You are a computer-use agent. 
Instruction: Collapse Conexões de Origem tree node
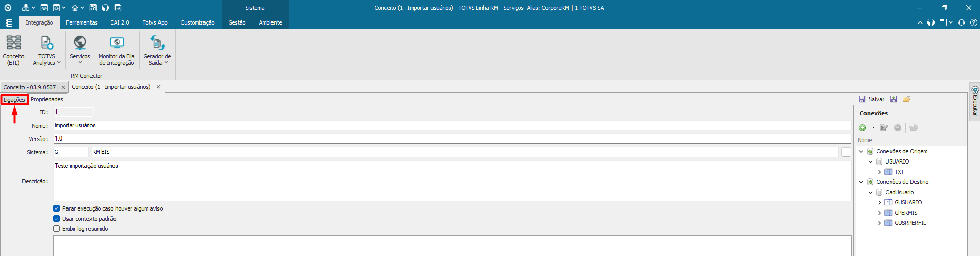click(861, 152)
